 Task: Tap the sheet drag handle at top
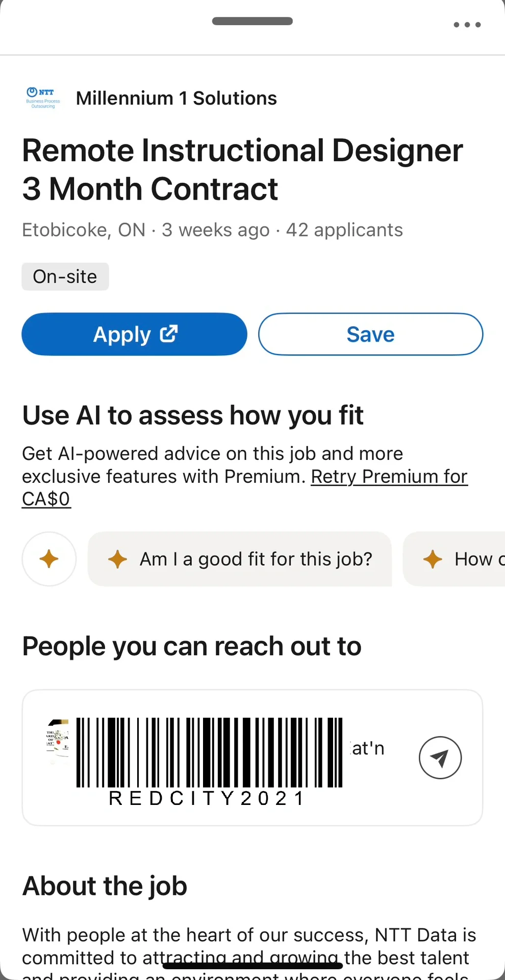252,21
